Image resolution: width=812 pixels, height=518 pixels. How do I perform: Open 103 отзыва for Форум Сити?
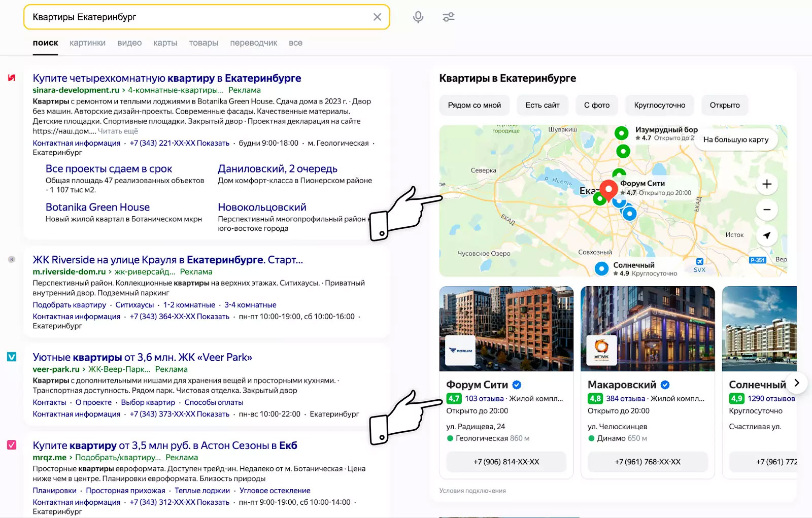tap(484, 399)
